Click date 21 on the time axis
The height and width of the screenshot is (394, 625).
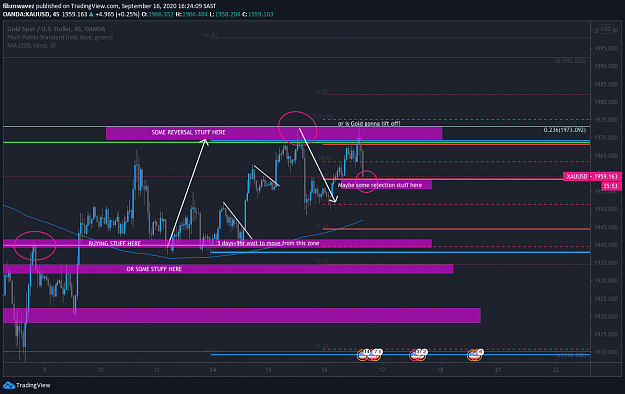pyautogui.click(x=498, y=370)
